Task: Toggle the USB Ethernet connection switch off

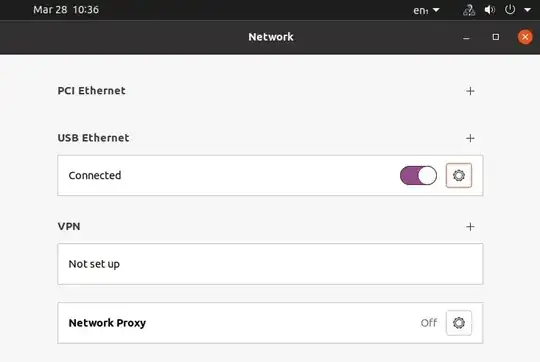Action: click(418, 175)
